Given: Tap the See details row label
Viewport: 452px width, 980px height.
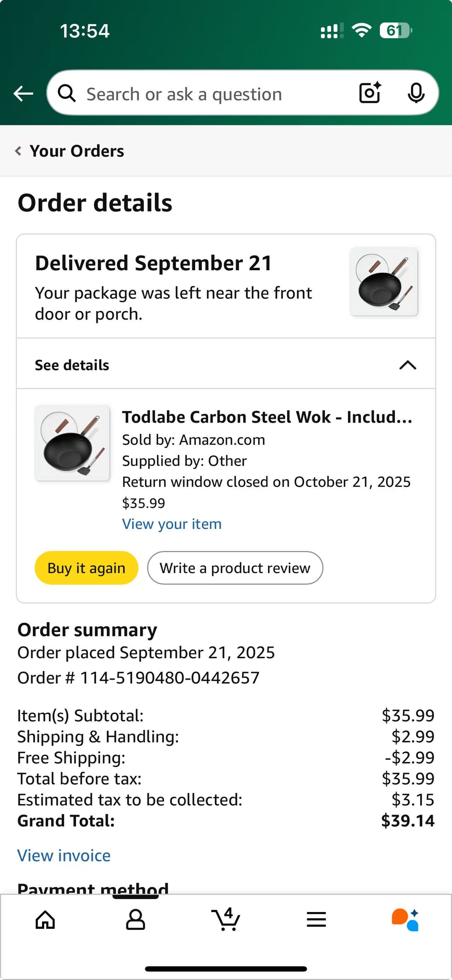Looking at the screenshot, I should coord(72,365).
